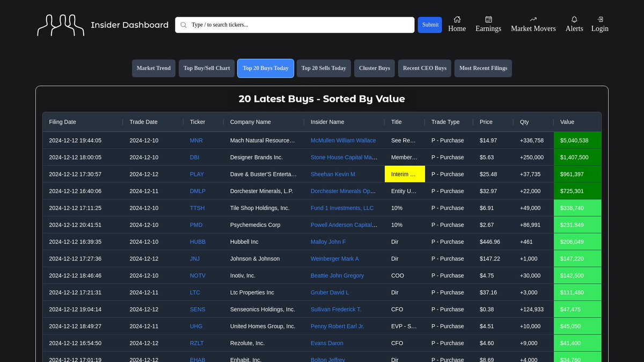Open insider Weinberger Mark A link

[x=335, y=258]
